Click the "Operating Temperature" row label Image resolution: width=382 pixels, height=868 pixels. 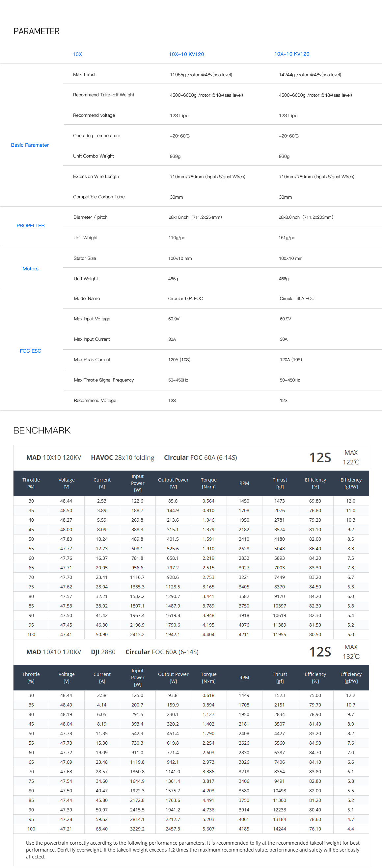(x=96, y=136)
